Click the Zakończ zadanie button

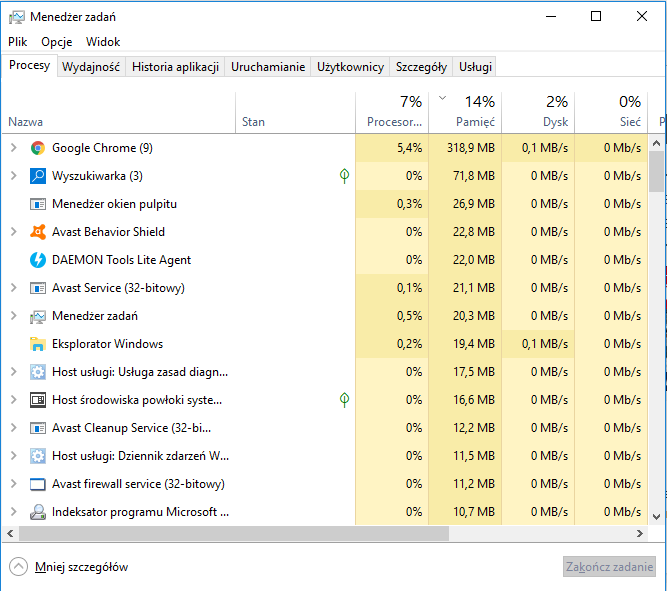[609, 567]
